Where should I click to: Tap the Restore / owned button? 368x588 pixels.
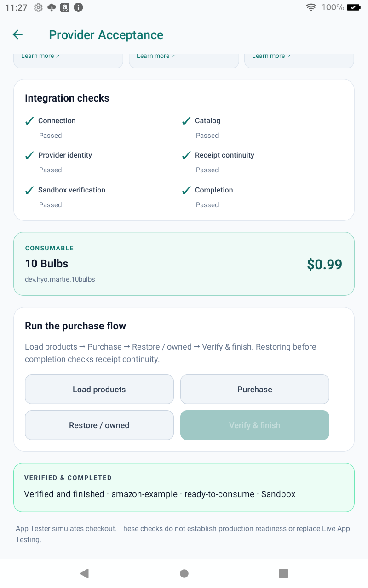tap(99, 425)
